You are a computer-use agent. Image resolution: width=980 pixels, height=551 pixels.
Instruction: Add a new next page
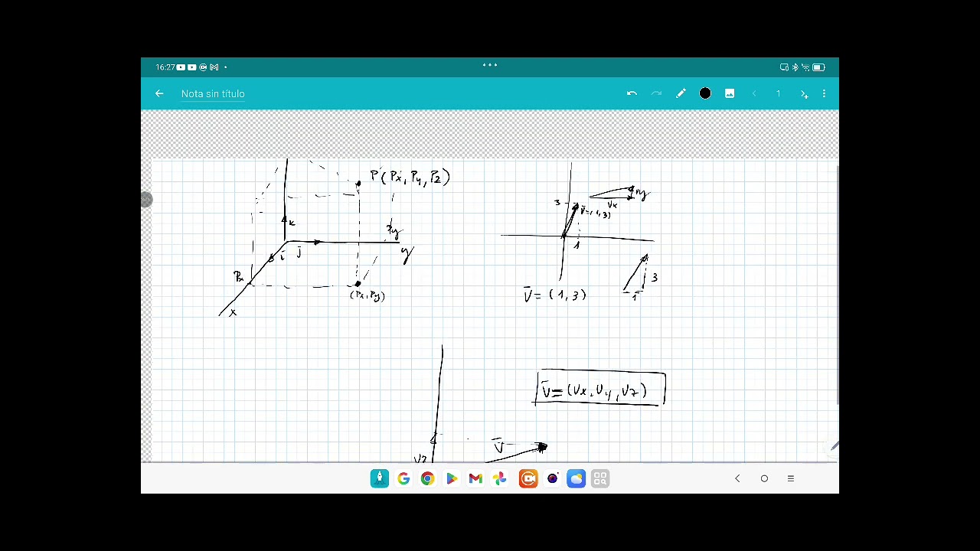pyautogui.click(x=804, y=93)
